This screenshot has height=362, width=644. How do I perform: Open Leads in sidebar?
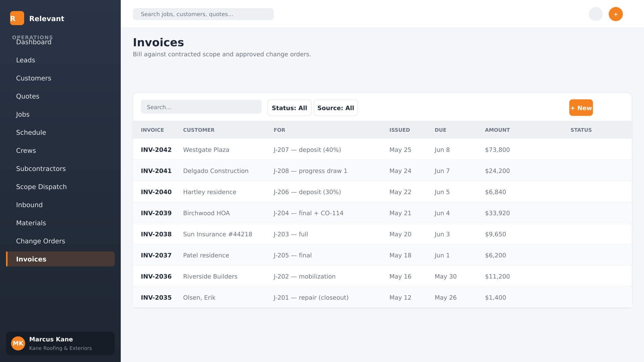click(x=60, y=60)
